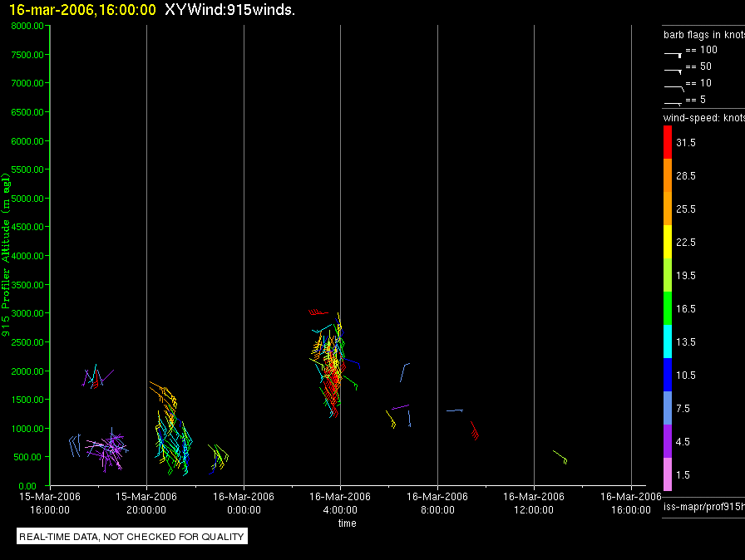Click the 15-Mar-2006 16:00:00 time axis label
The image size is (745, 560).
coord(50,503)
